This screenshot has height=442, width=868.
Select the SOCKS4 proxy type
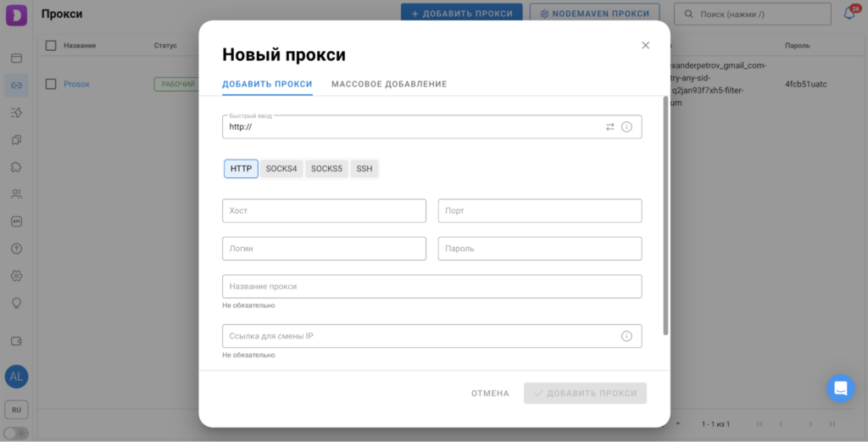281,169
